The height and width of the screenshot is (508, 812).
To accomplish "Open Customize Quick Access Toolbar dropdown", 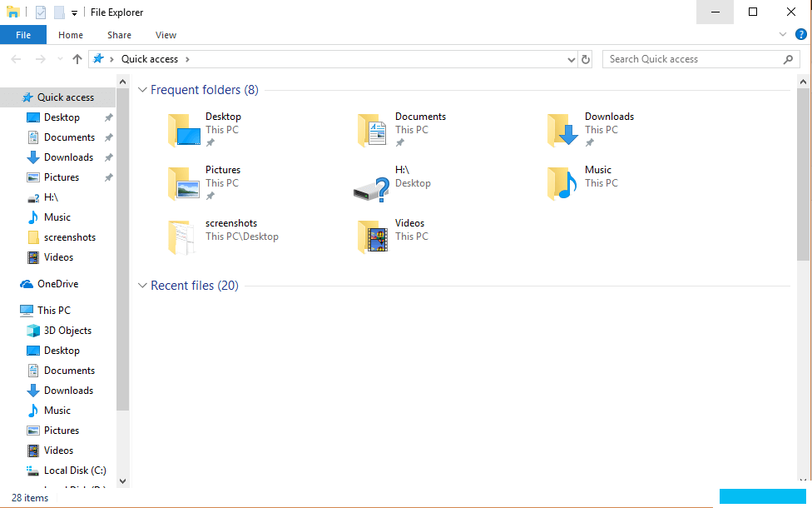I will pos(74,13).
